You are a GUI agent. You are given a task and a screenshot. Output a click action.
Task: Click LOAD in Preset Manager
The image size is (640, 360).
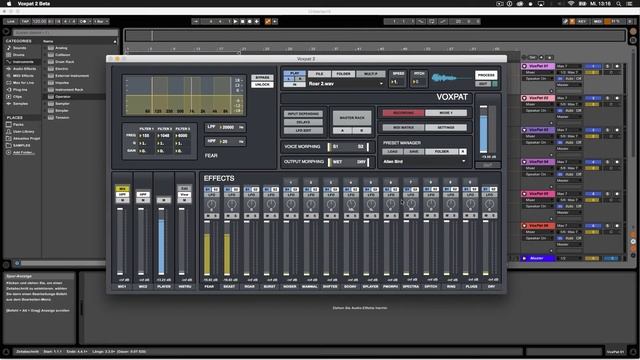pyautogui.click(x=392, y=151)
